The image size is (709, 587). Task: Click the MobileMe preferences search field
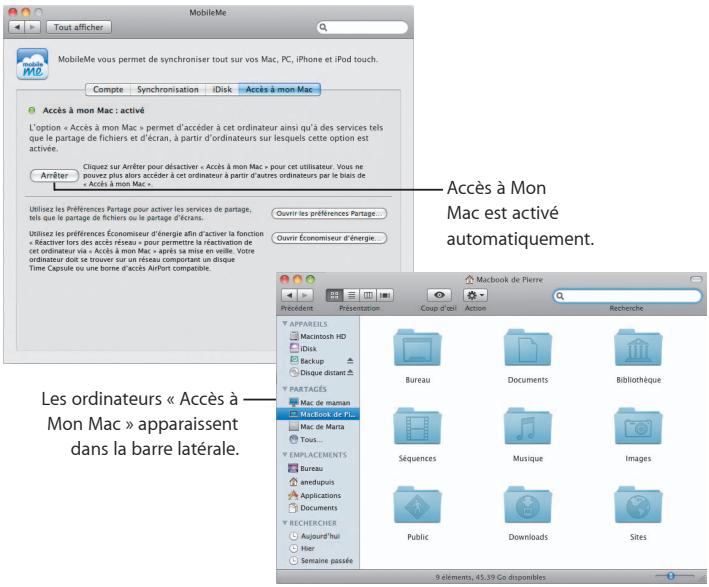362,27
